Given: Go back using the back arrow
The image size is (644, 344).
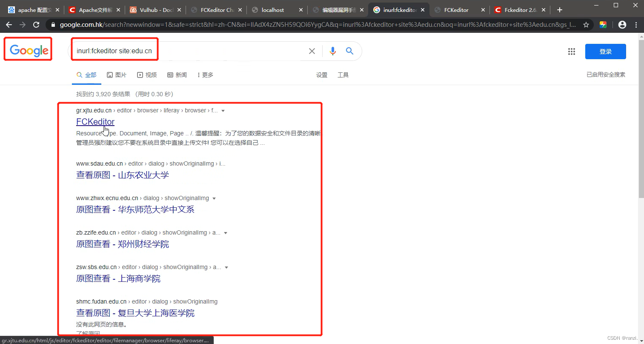Looking at the screenshot, I should click(x=9, y=25).
